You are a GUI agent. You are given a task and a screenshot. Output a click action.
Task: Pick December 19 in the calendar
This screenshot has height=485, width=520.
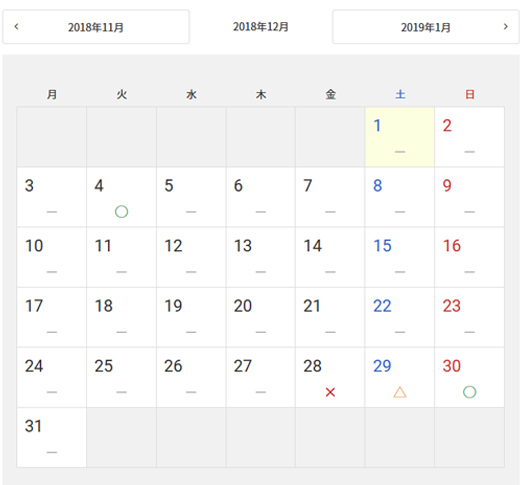191,317
